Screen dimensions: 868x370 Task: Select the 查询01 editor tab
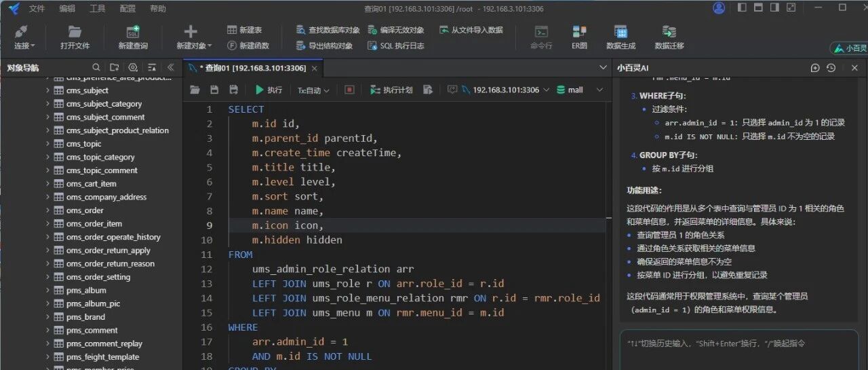(250, 68)
